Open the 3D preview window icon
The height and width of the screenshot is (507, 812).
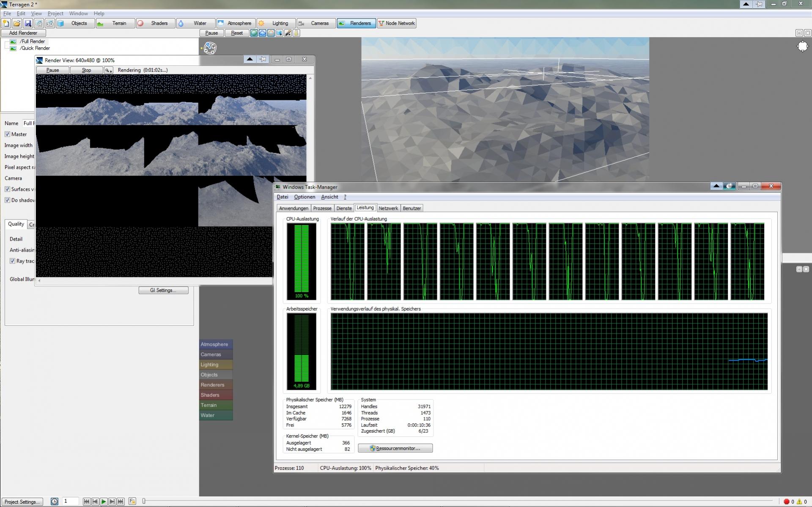(x=50, y=23)
